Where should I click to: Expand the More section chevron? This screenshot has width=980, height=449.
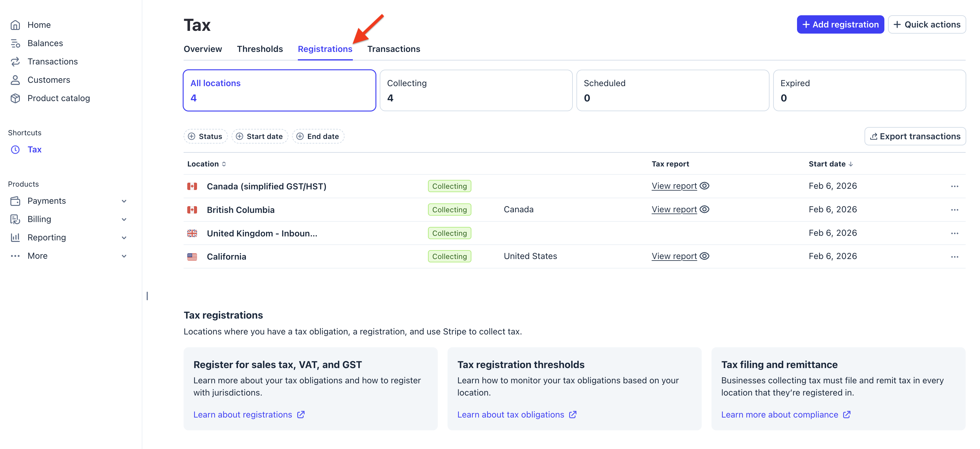[x=124, y=256]
